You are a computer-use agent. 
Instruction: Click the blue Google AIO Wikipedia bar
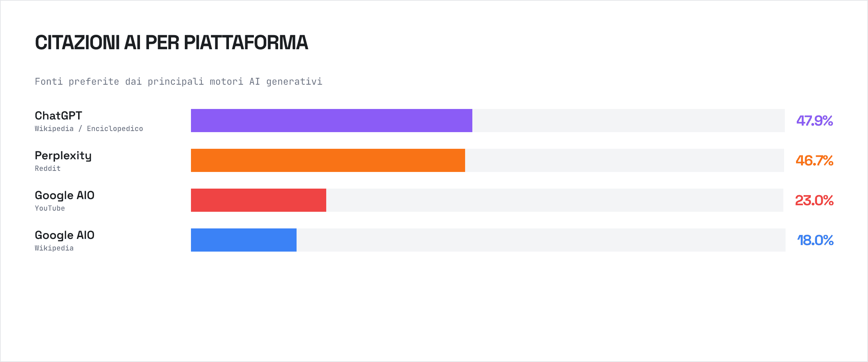(x=243, y=240)
